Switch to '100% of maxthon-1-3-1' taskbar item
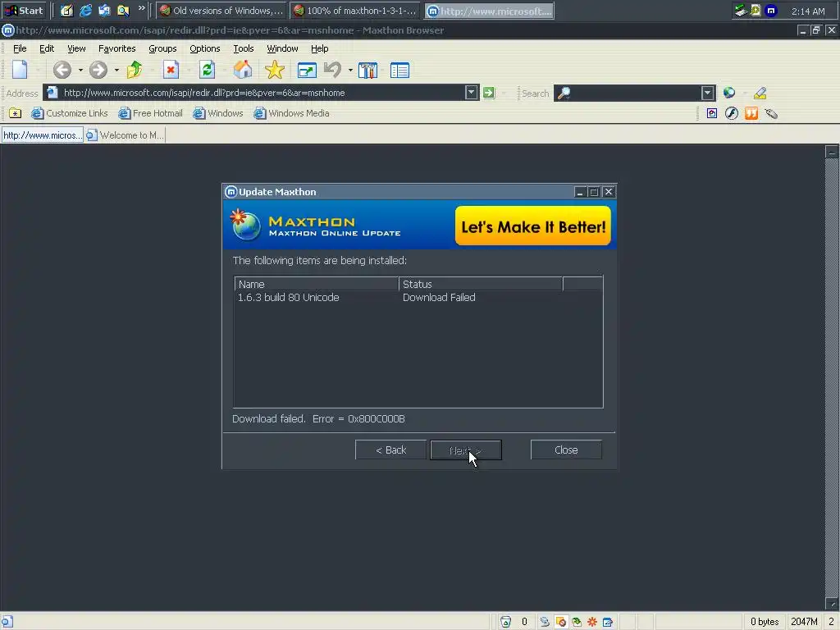Screen dimensions: 840x630 (x=355, y=11)
